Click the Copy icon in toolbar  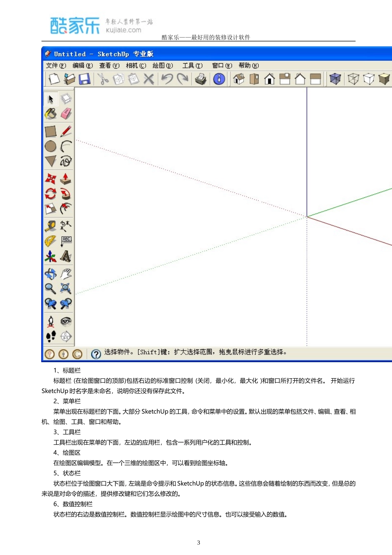coord(118,79)
